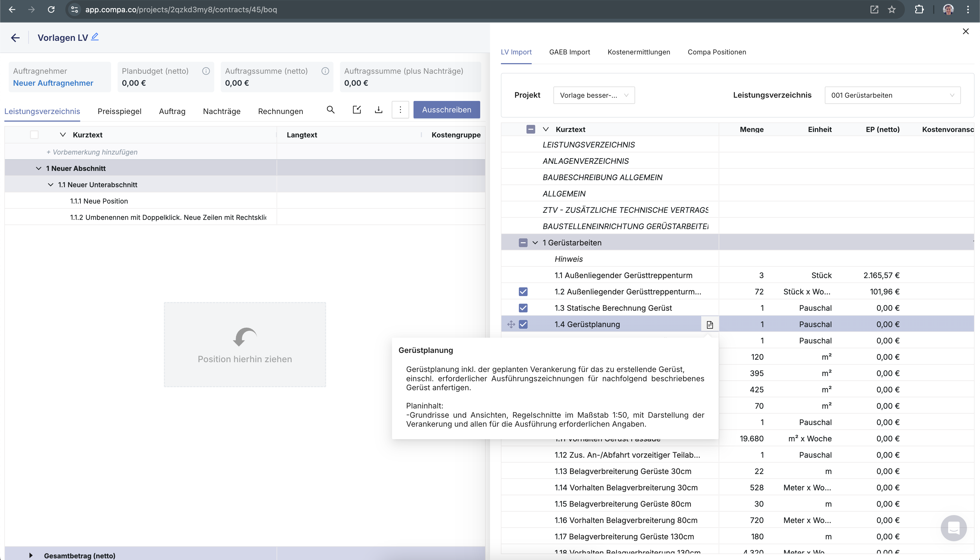Reload the page with the refresh icon
This screenshot has width=980, height=560.
(51, 10)
